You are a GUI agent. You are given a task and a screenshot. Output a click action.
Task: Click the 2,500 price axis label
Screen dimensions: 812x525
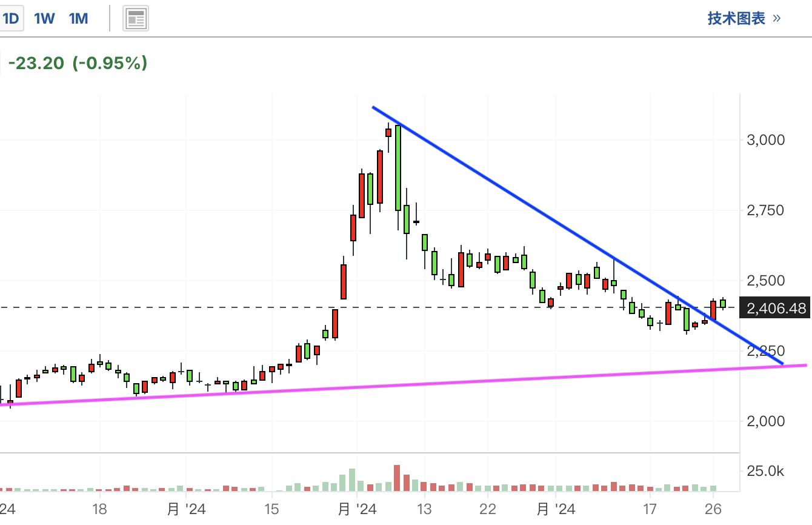pyautogui.click(x=765, y=281)
